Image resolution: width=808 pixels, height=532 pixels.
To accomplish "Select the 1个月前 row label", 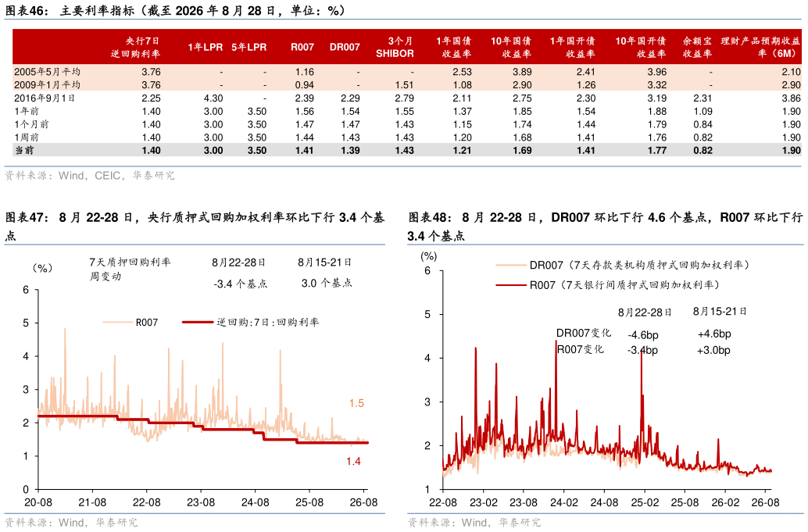I will [31, 124].
